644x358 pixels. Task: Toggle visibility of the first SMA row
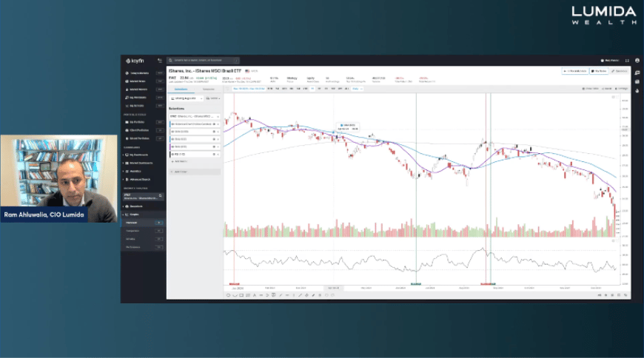173,132
